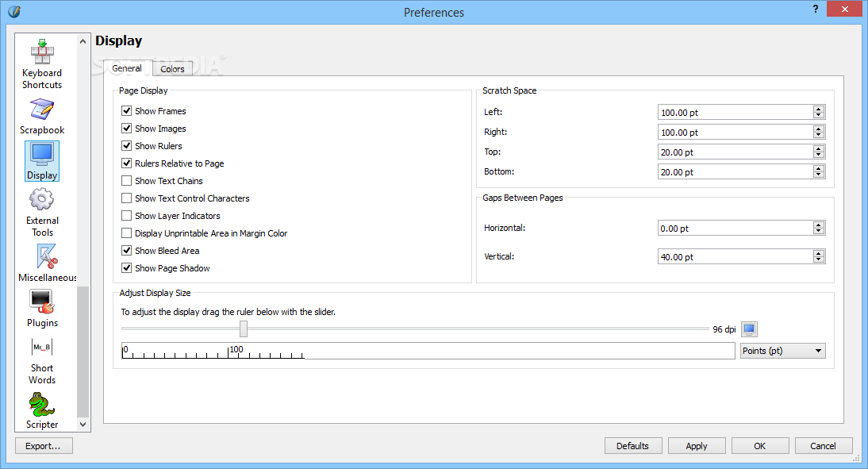
Task: Enable Show Text Control Characters
Action: (x=127, y=198)
